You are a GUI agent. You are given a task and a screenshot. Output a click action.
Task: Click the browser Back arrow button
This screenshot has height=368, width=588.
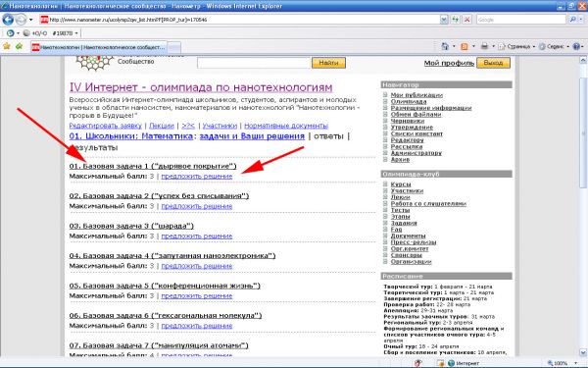pos(8,20)
